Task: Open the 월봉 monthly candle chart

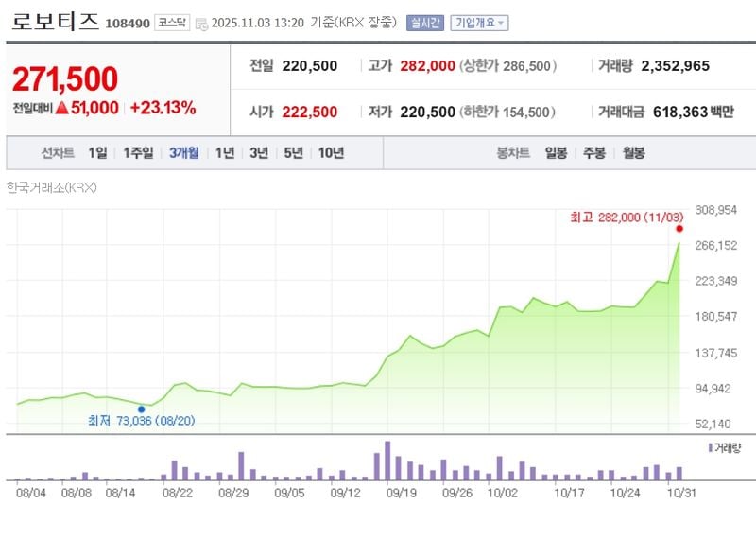Action: point(633,153)
